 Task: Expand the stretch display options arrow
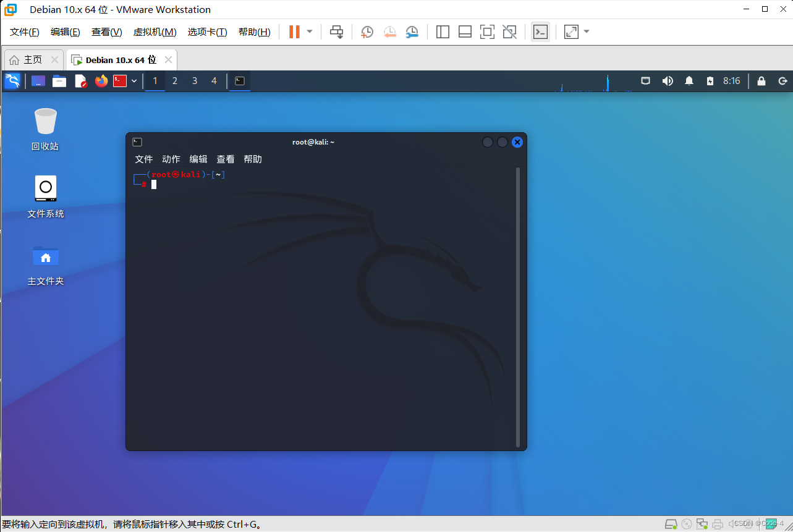tap(587, 32)
